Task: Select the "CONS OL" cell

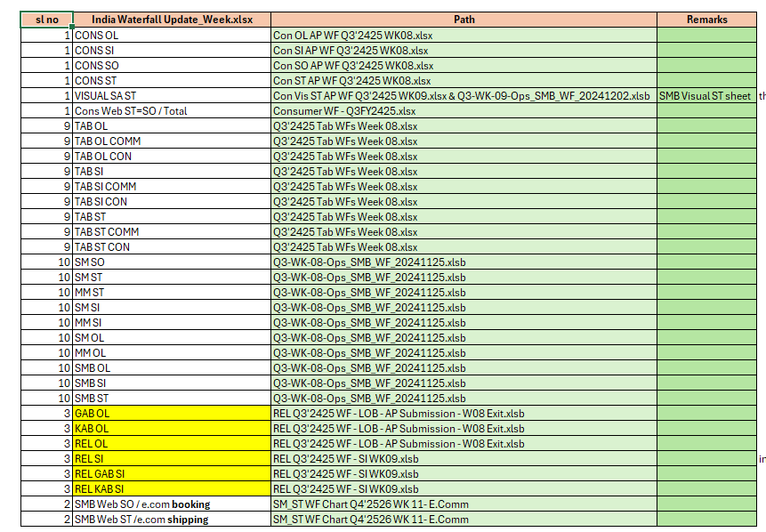Action: (x=171, y=35)
